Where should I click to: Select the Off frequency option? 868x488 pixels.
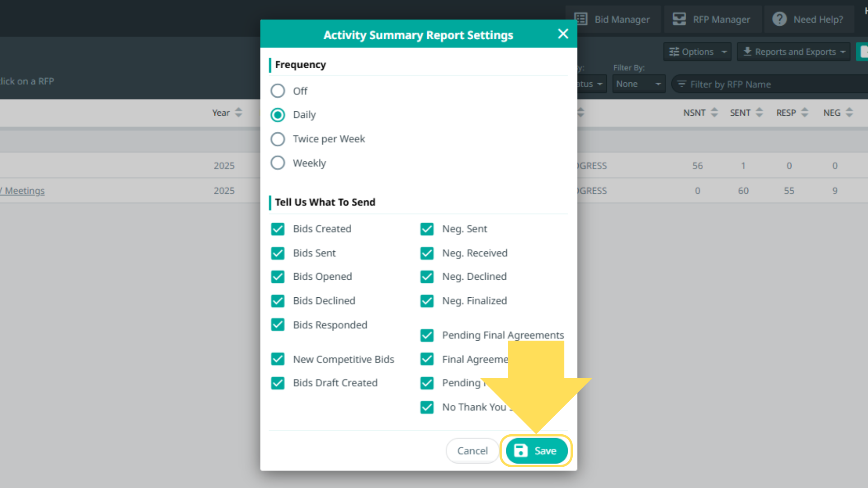point(278,91)
